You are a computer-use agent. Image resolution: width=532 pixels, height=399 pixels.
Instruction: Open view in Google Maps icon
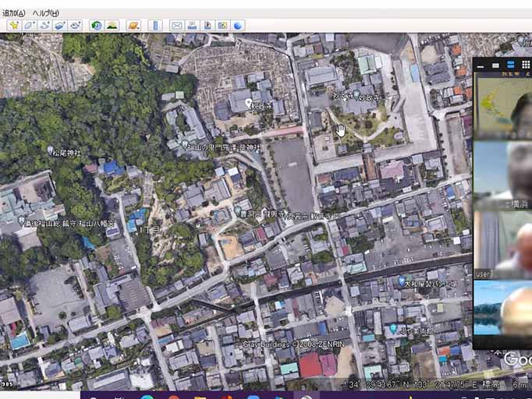tap(222, 25)
